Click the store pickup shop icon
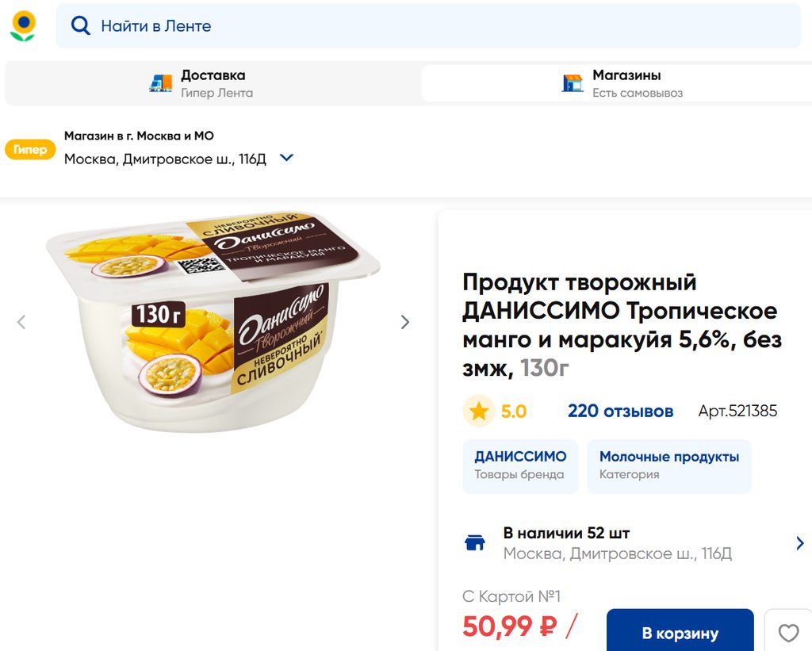The height and width of the screenshot is (651, 812). tap(573, 83)
